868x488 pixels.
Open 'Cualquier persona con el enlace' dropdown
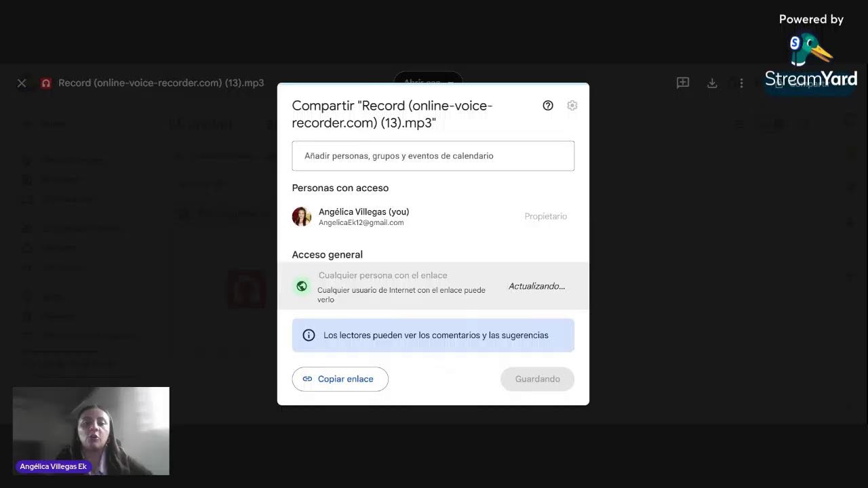coord(382,275)
